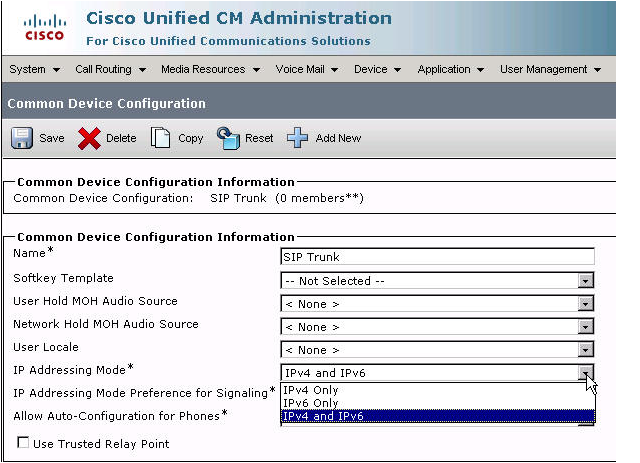
Task: Select IPv4 Only option
Action: 438,390
